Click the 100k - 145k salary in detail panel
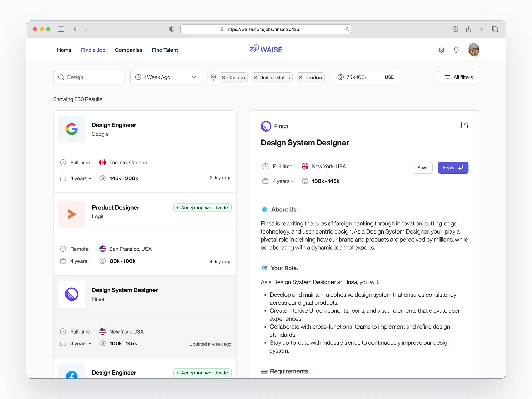 coord(326,181)
